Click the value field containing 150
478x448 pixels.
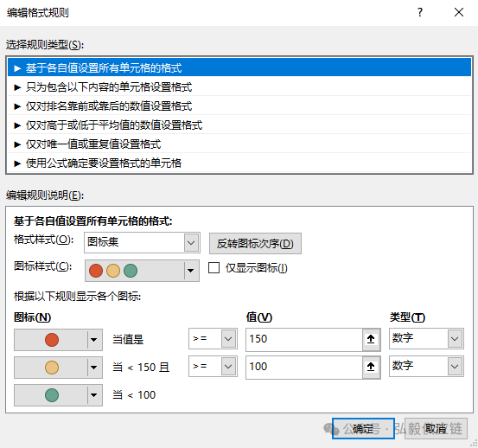[x=304, y=339]
